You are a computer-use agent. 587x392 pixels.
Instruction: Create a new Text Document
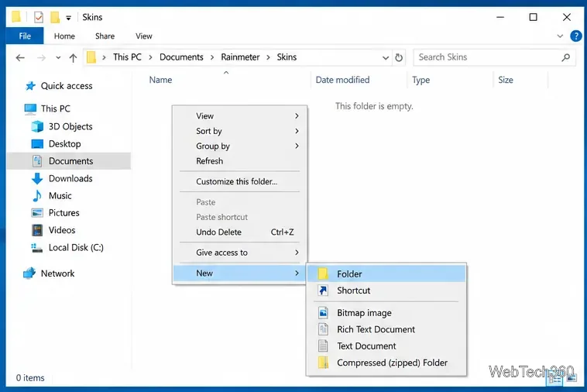pos(386,346)
